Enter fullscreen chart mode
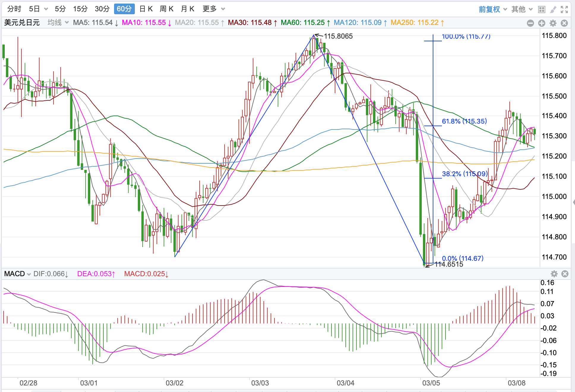This screenshot has width=575, height=392. coord(564,10)
